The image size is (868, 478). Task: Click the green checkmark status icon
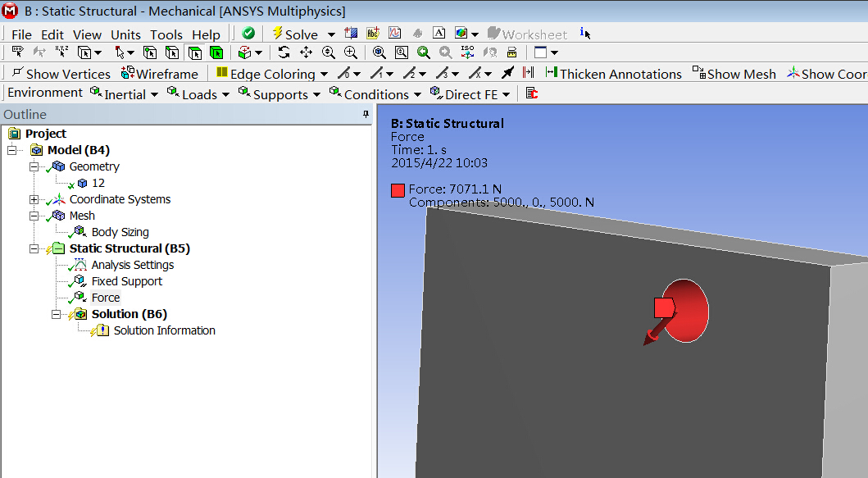tap(248, 34)
